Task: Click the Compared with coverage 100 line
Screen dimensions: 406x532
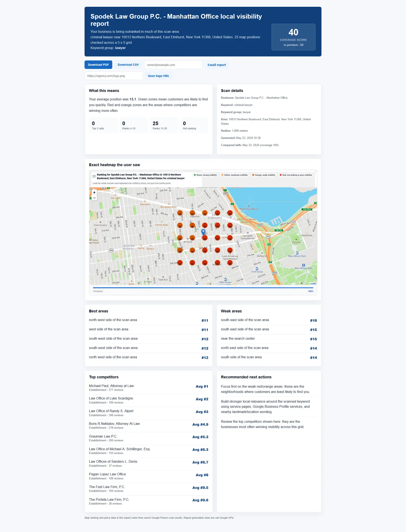Action: point(250,145)
